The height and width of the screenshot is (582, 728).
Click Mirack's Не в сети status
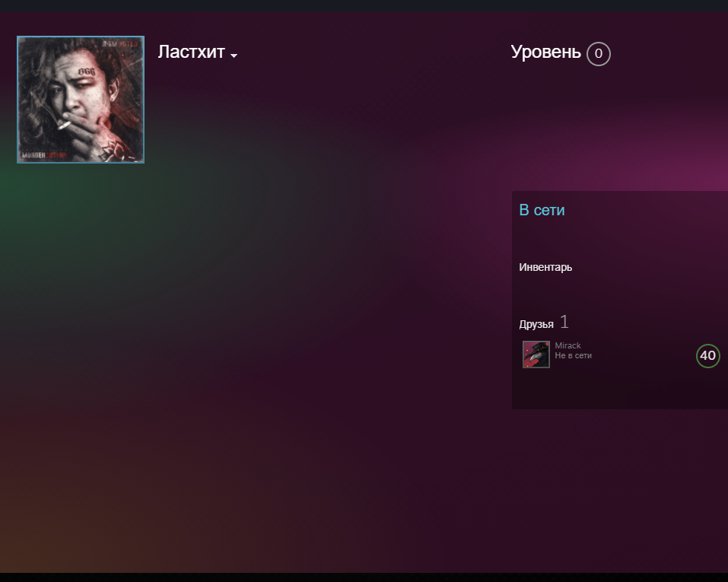coord(574,356)
